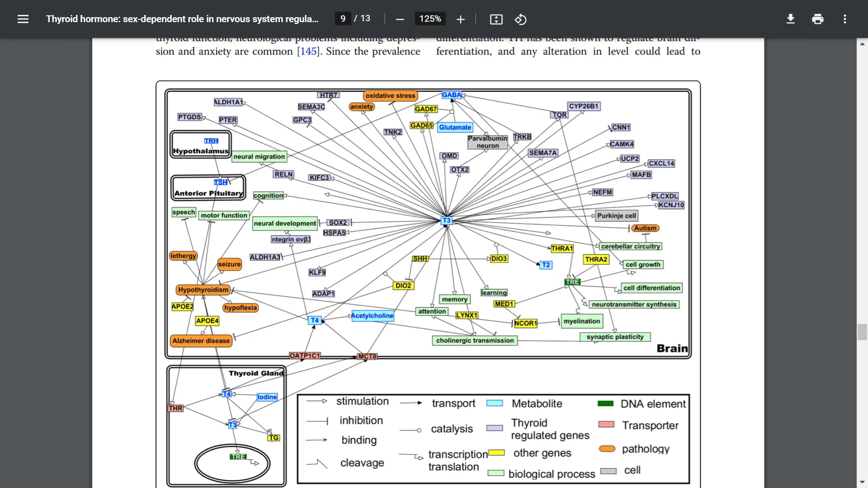Viewport: 868px width, 488px height.
Task: Click the 'Alzheimer disease' label
Action: (201, 341)
